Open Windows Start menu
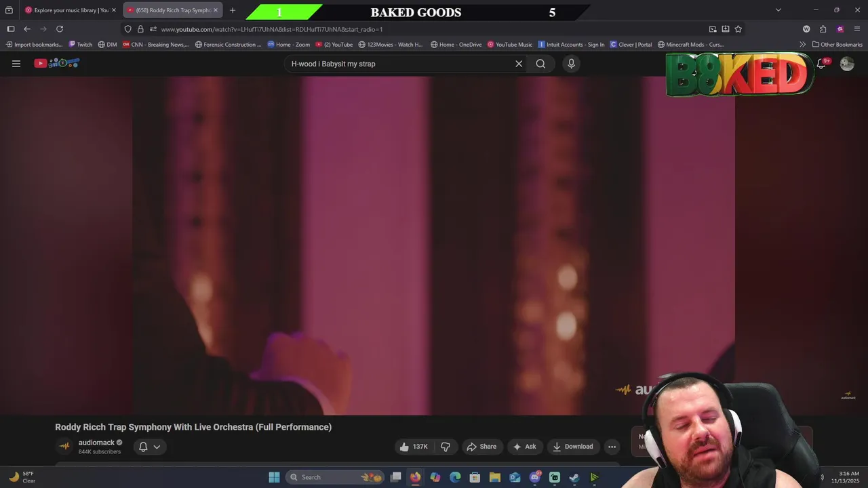The width and height of the screenshot is (868, 488). pos(274,477)
